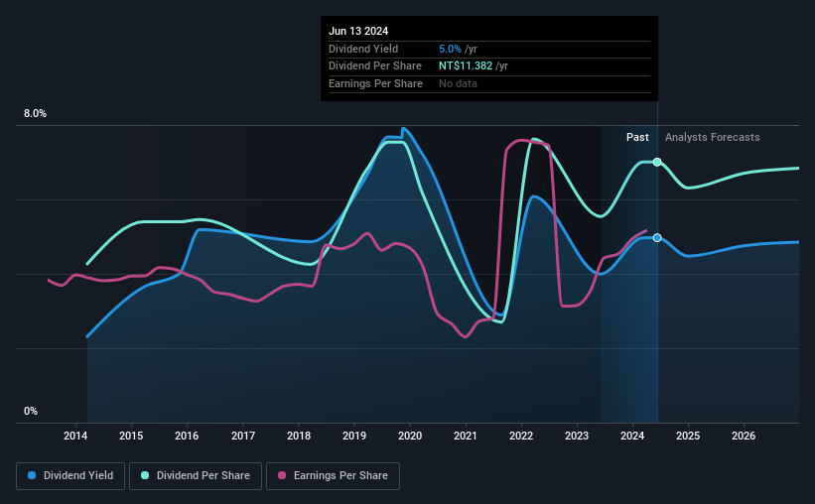This screenshot has height=504, width=815.
Task: Click the 'Analysts Forecasts' label
Action: click(x=712, y=137)
